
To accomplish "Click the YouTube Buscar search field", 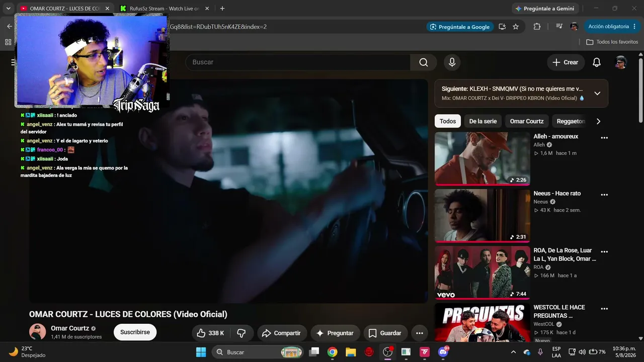I will (298, 62).
